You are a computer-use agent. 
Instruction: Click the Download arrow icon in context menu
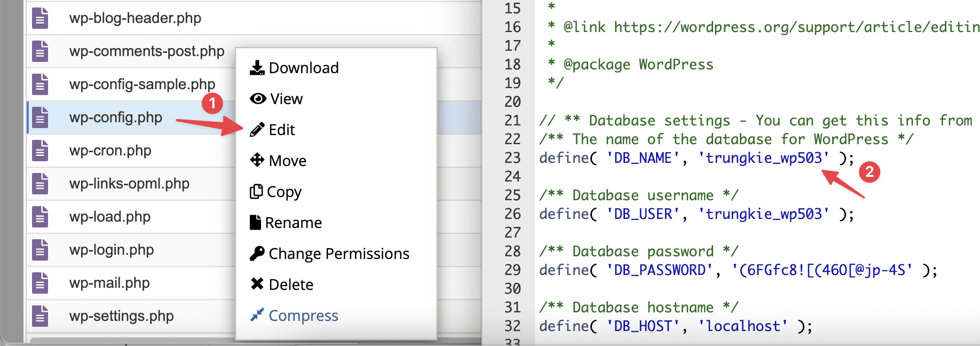(x=257, y=68)
